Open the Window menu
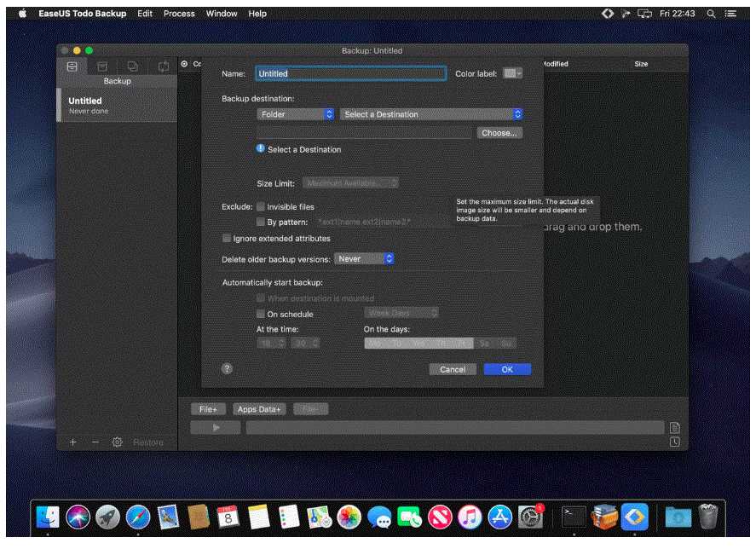The image size is (756, 549). click(x=222, y=14)
